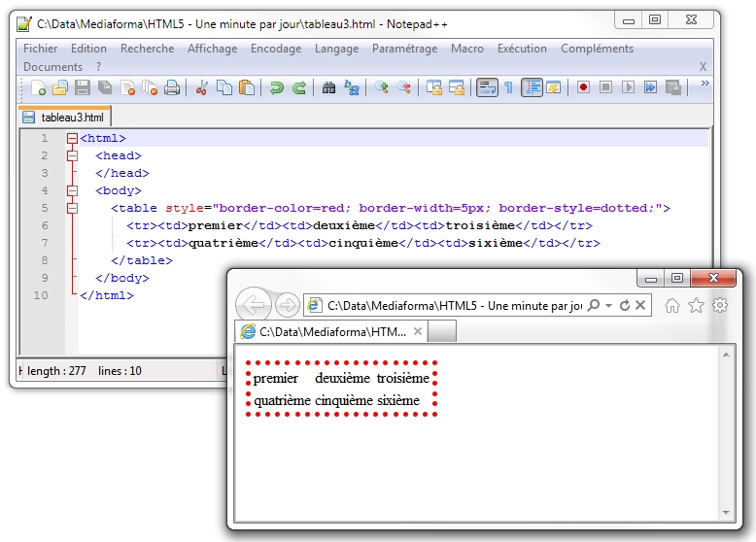Collapse the <table> fold marker on line 5
Screen dimensions: 756x542
pyautogui.click(x=72, y=208)
